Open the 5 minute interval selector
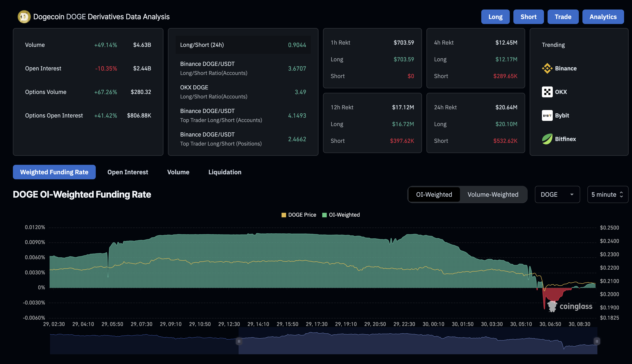The width and height of the screenshot is (632, 364). click(607, 194)
